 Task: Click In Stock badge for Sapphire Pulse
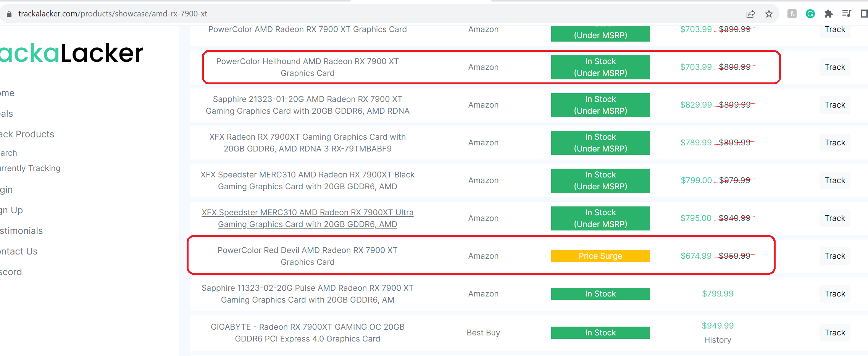coord(600,294)
